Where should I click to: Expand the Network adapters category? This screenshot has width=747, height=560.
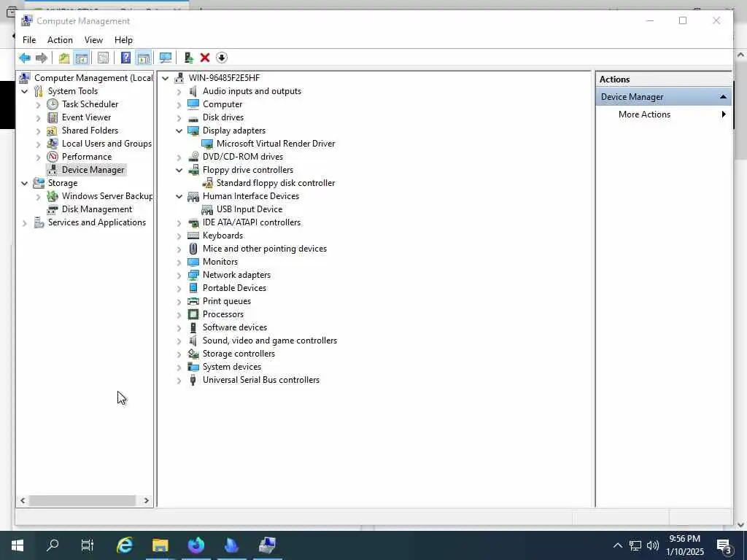tap(179, 275)
